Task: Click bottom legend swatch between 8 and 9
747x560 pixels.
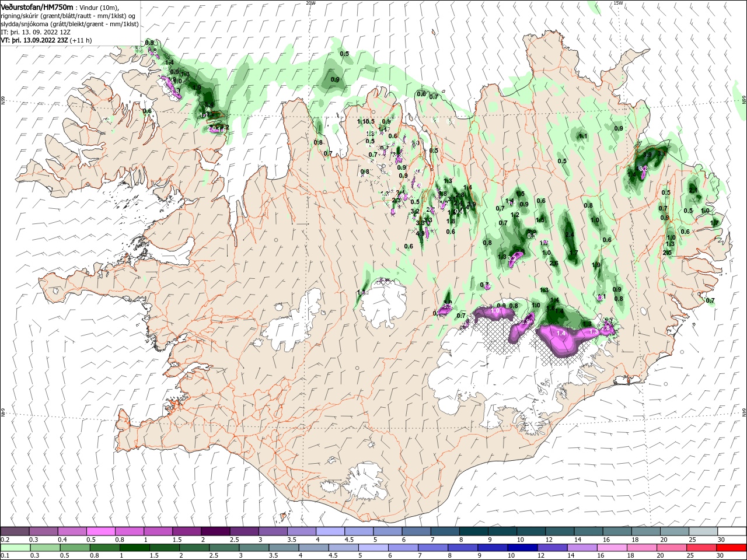Action: 463,548
